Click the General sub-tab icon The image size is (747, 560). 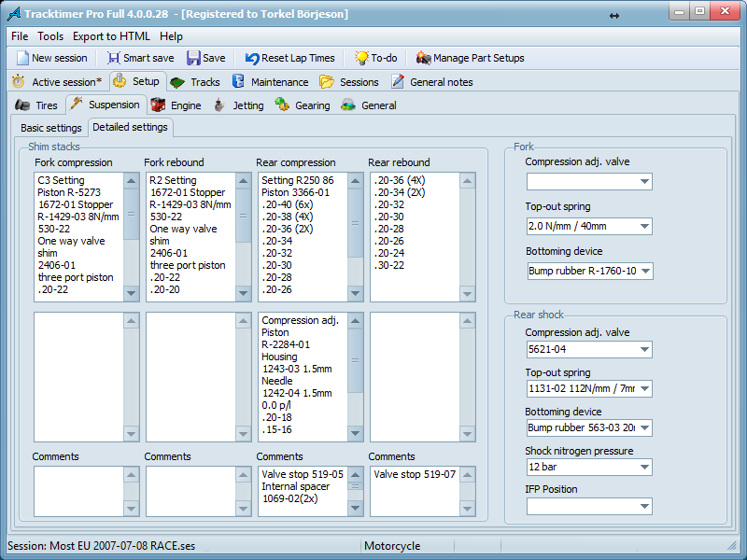click(x=348, y=105)
